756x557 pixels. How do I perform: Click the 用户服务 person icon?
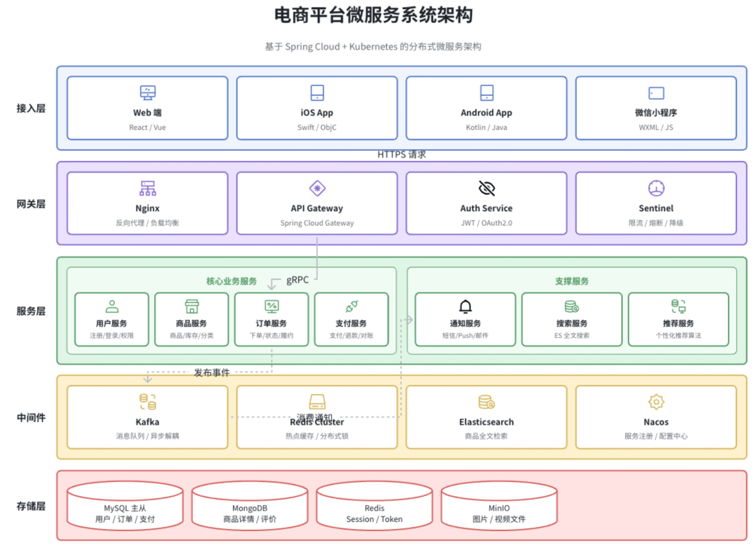pyautogui.click(x=112, y=306)
